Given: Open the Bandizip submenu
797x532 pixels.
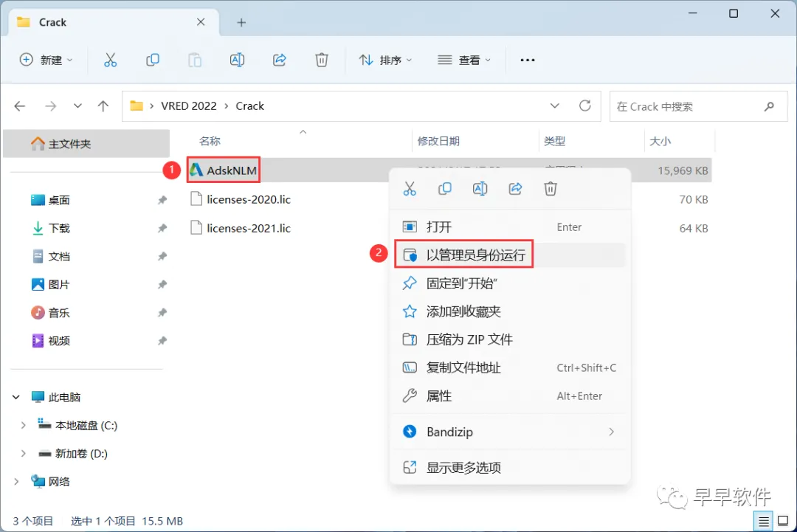Looking at the screenshot, I should click(x=510, y=432).
